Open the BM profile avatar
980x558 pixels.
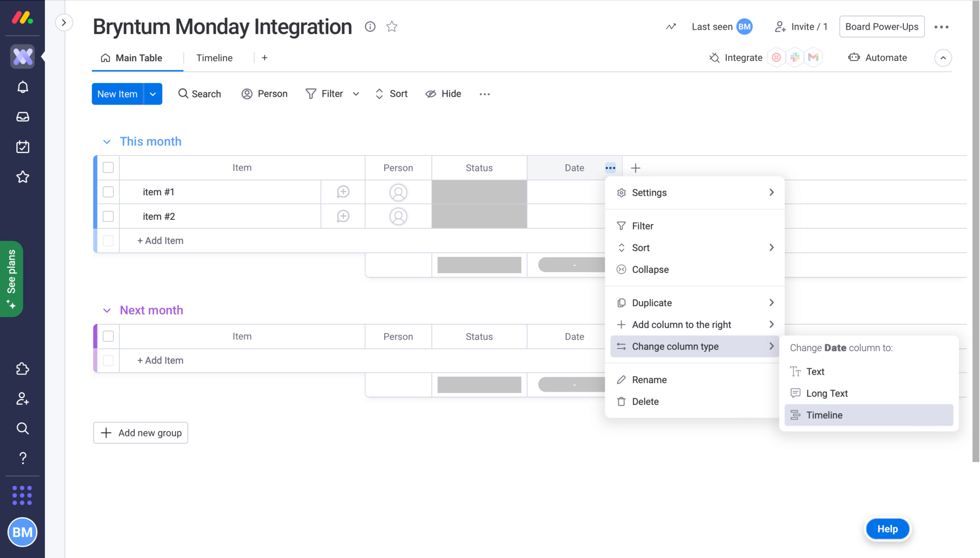click(22, 532)
